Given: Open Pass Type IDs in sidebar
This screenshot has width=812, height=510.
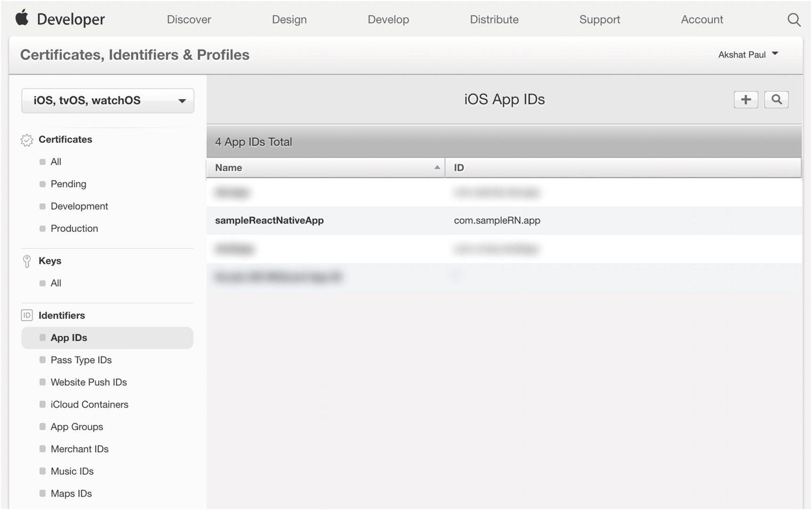Looking at the screenshot, I should [x=81, y=360].
